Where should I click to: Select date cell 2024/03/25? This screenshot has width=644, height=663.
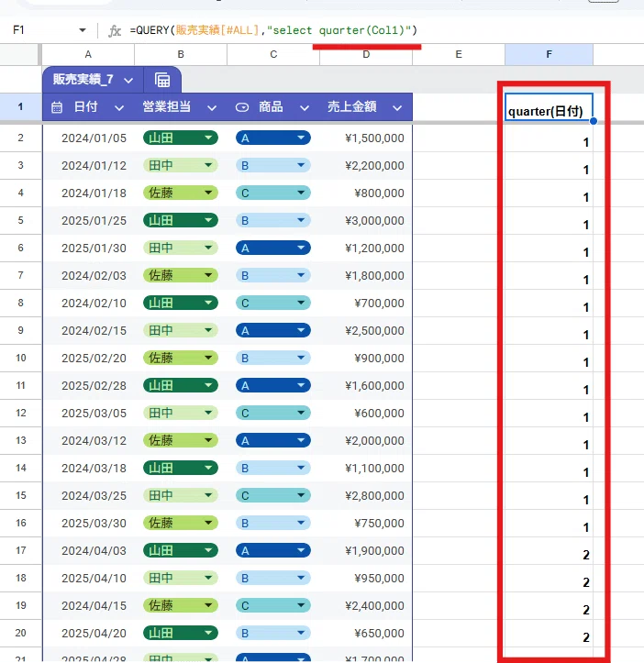click(88, 495)
